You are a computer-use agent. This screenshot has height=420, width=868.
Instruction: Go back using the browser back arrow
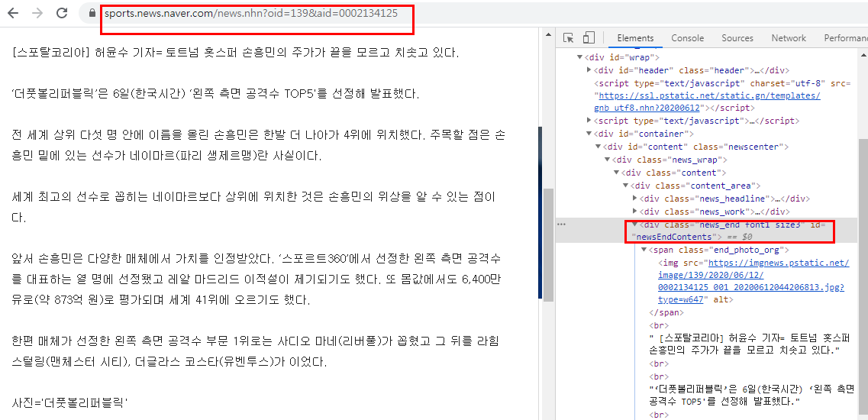[13, 13]
